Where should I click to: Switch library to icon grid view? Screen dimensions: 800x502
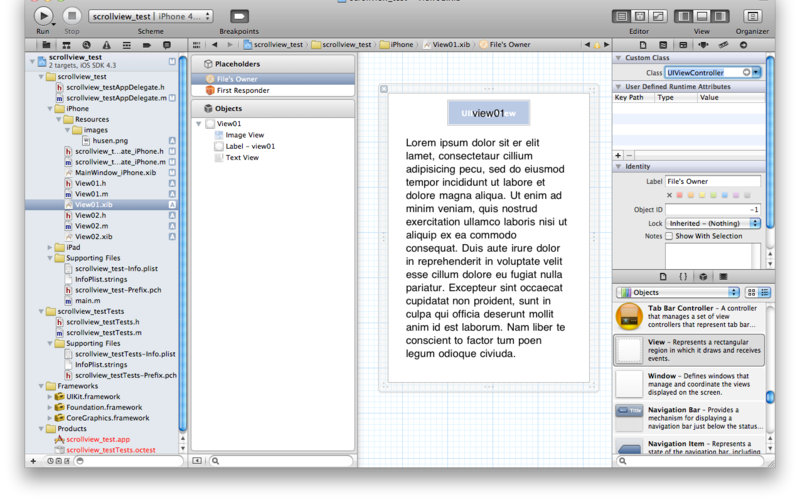coord(751,292)
